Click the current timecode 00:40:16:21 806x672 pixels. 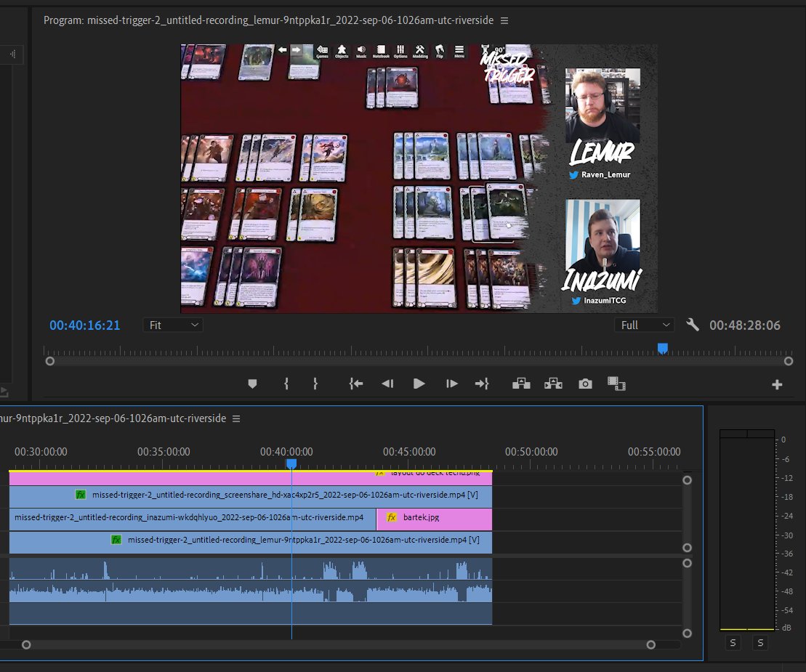coord(85,325)
